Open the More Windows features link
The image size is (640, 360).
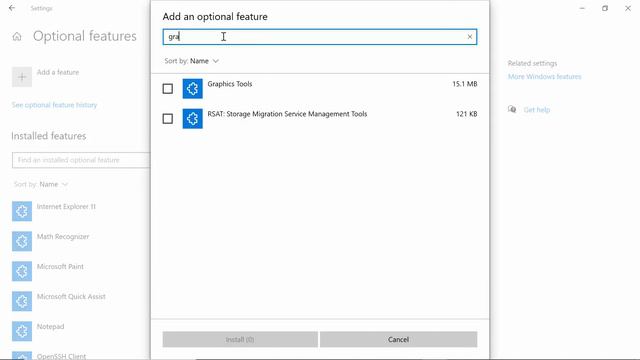pyautogui.click(x=544, y=77)
